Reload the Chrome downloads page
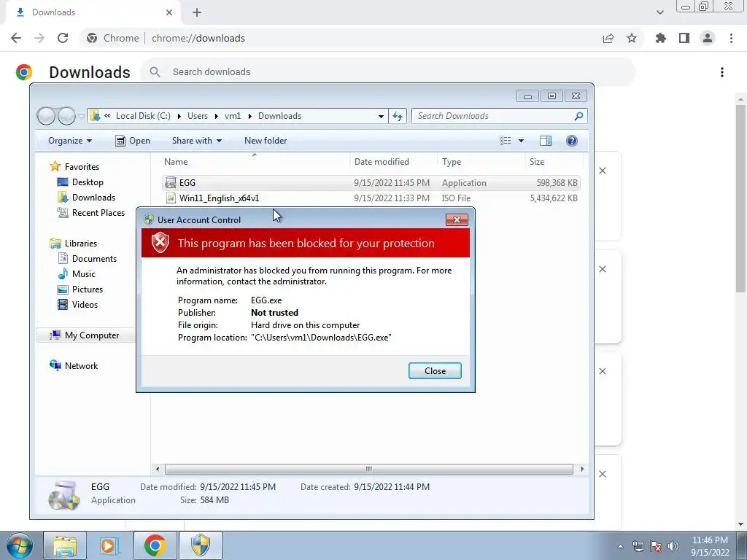 [x=63, y=38]
